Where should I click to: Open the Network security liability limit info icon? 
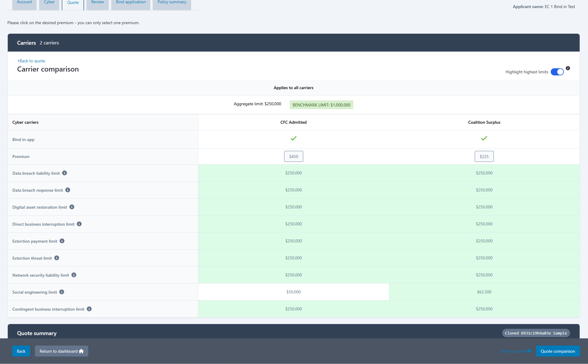[74, 275]
